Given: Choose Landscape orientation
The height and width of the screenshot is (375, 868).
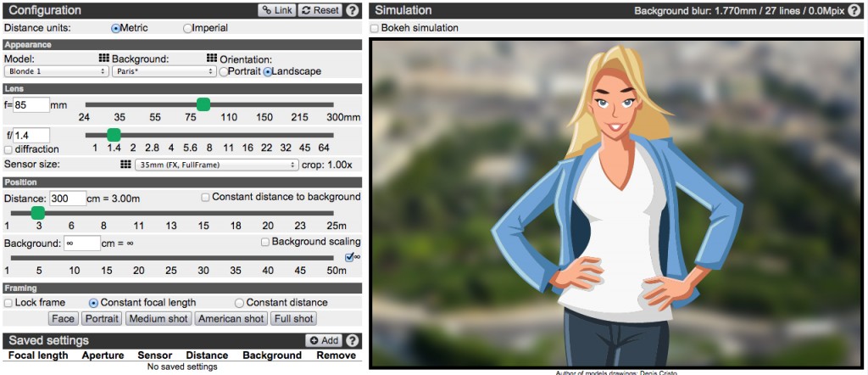Looking at the screenshot, I should pos(267,71).
